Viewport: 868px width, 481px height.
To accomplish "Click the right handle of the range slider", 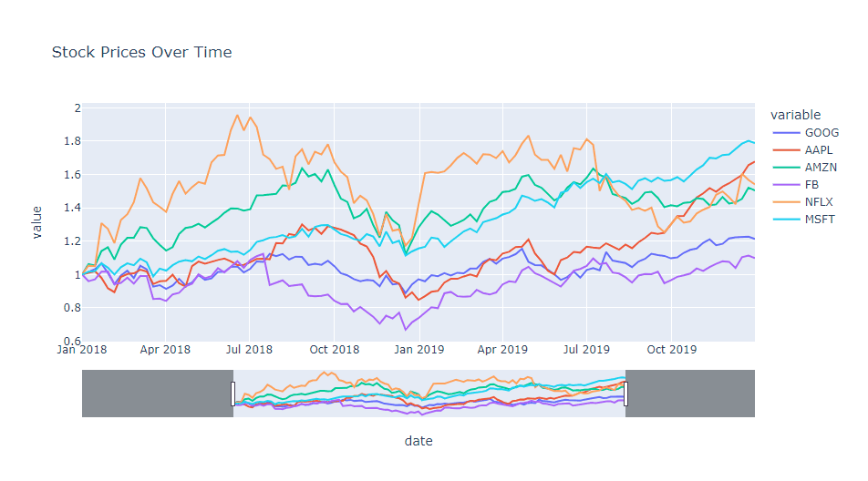I will coord(625,394).
